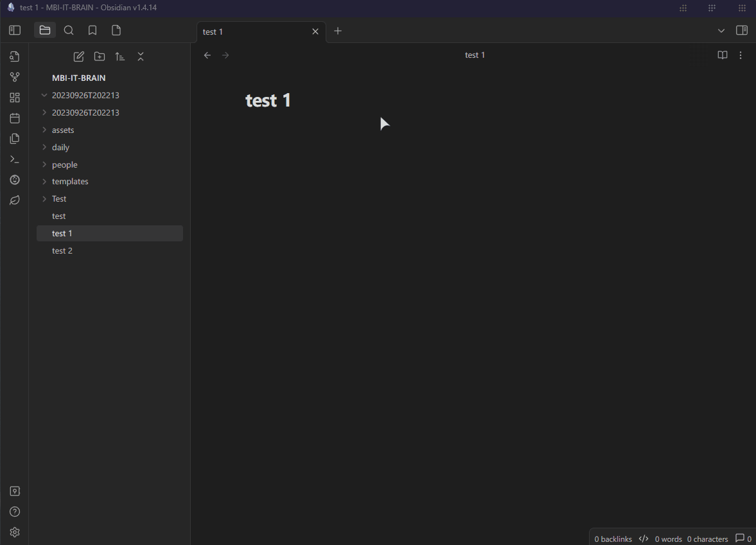This screenshot has width=756, height=545.
Task: Click the MBI-IT-BRAIN vault title
Action: pos(78,78)
